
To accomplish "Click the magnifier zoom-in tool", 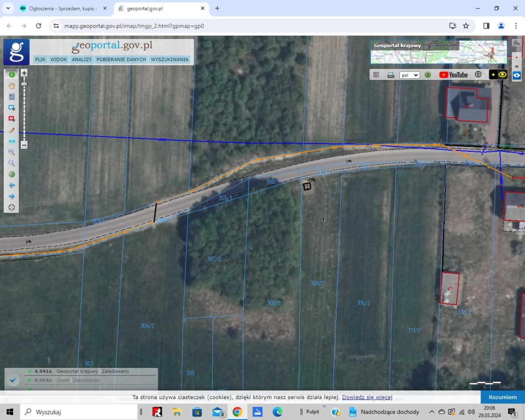I will [12, 152].
